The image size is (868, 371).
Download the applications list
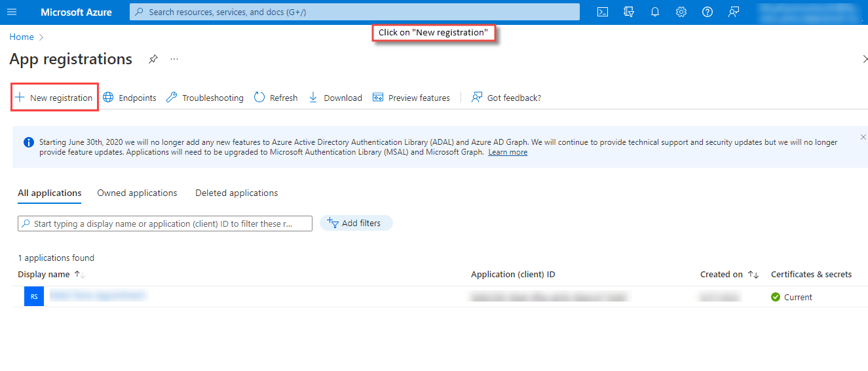(x=335, y=98)
